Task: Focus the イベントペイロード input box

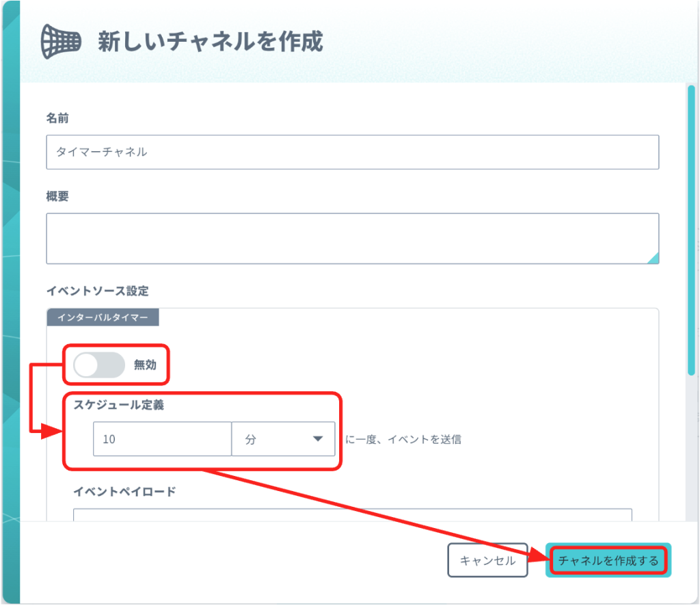Action: pyautogui.click(x=352, y=514)
